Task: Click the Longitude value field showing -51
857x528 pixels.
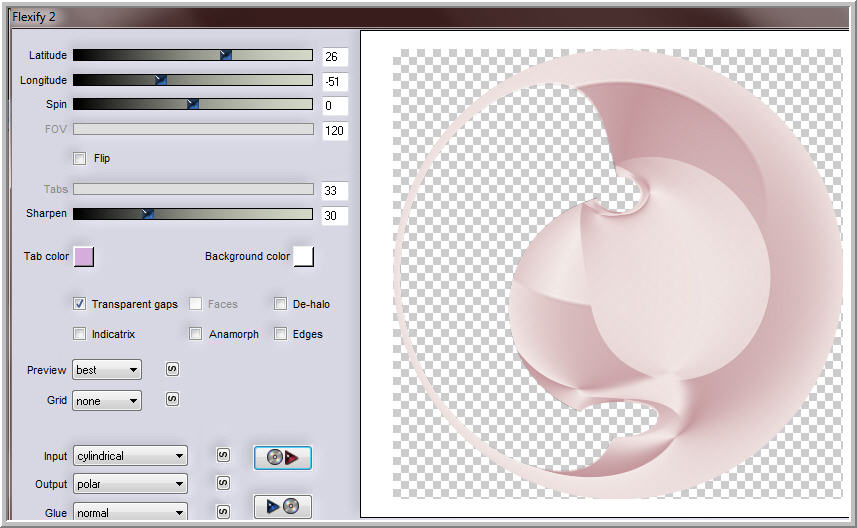Action: coord(335,81)
